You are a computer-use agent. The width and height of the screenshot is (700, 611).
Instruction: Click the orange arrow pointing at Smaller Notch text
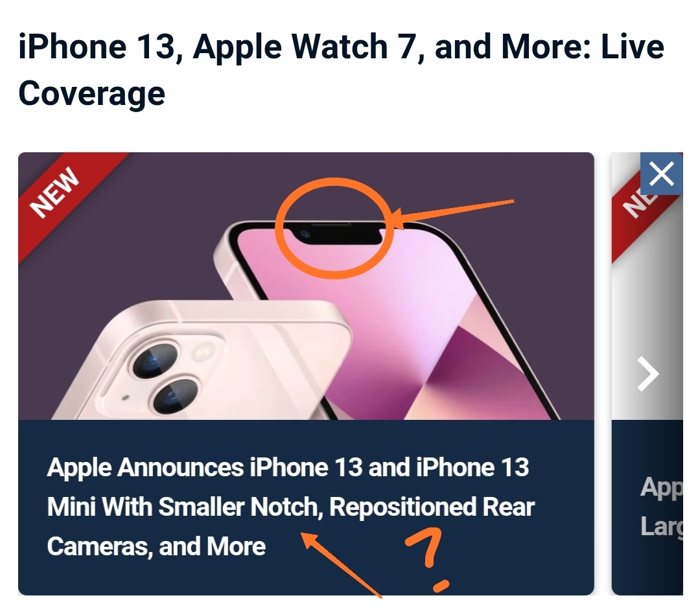coord(342,564)
